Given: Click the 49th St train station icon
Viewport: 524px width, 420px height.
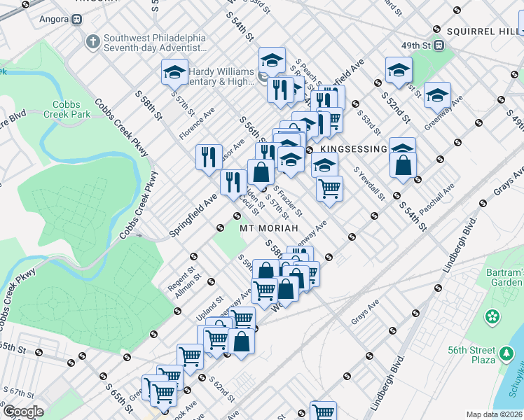Looking at the screenshot, I should [439, 45].
